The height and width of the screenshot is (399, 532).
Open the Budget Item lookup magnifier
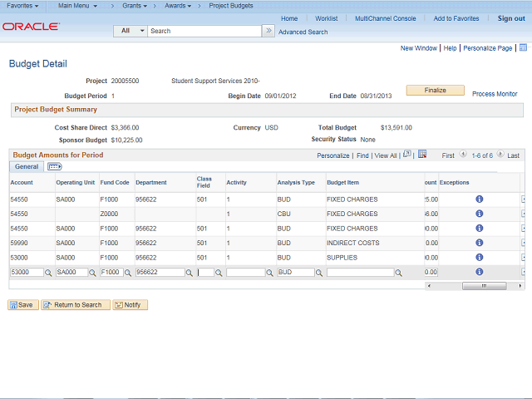pyautogui.click(x=399, y=273)
